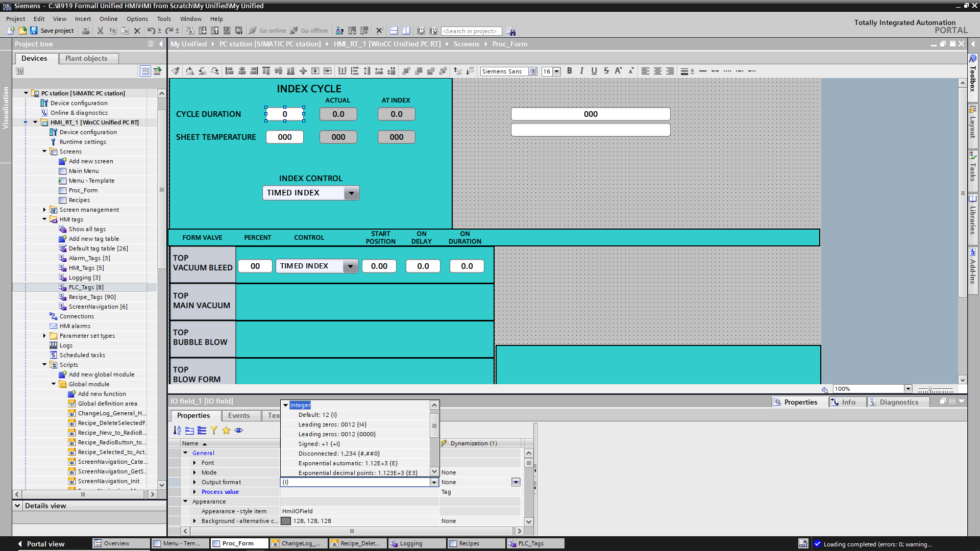
Task: Click the Cut scissors icon
Action: [100, 31]
